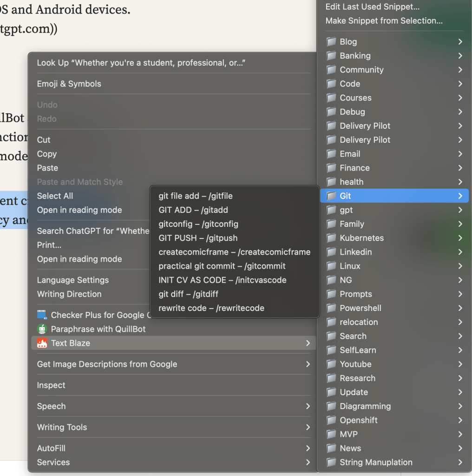Click the Checker Plus for Google icon
The height and width of the screenshot is (476, 472).
tap(42, 315)
